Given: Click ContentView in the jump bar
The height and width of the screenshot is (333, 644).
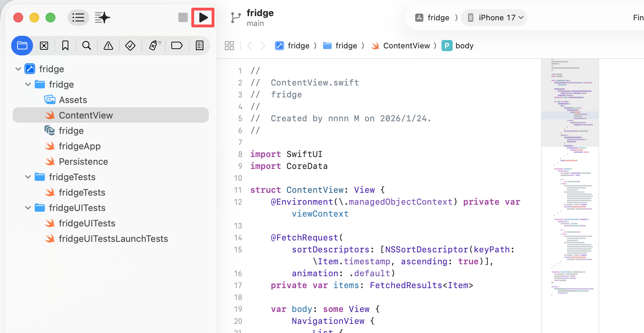Looking at the screenshot, I should coord(406,46).
